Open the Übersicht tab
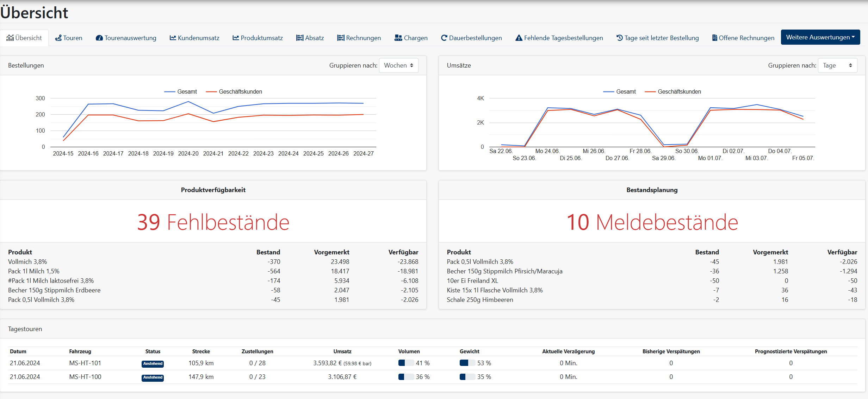Image resolution: width=868 pixels, height=399 pixels. 24,38
